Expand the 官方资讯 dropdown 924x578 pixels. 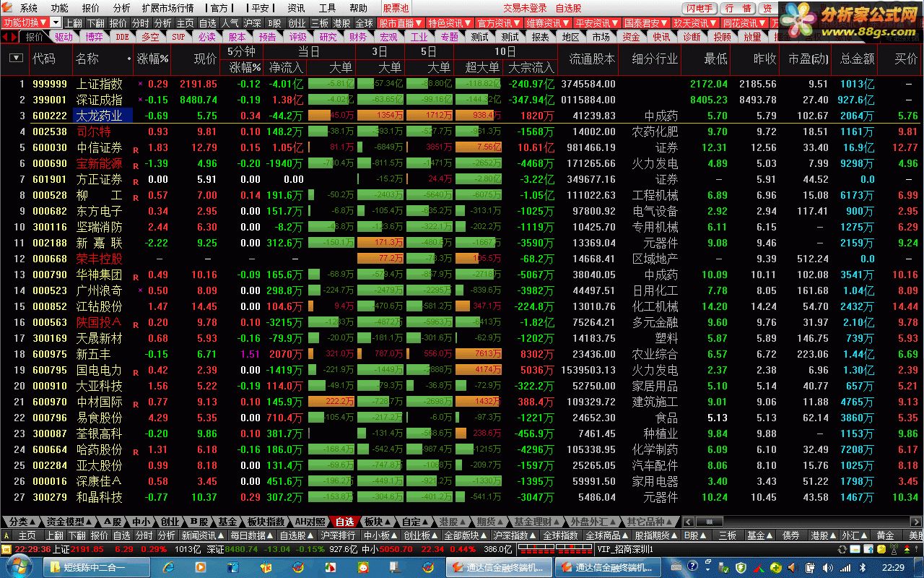499,22
